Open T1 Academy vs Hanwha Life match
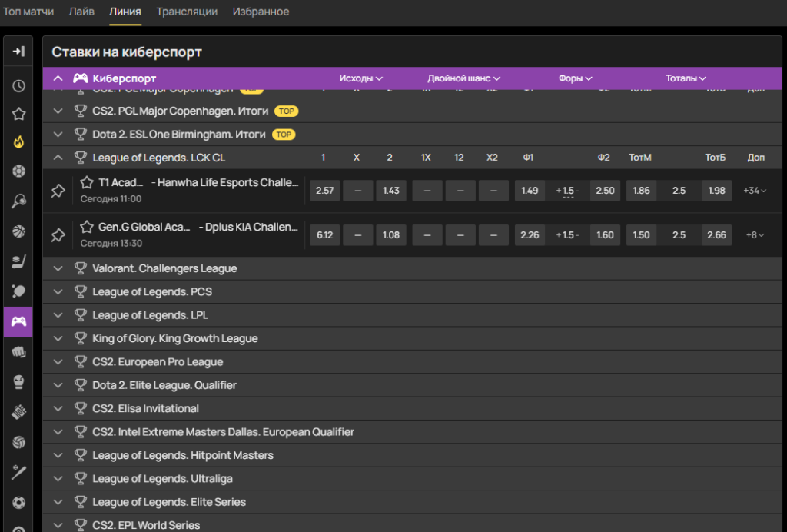Image resolution: width=787 pixels, height=532 pixels. [198, 182]
